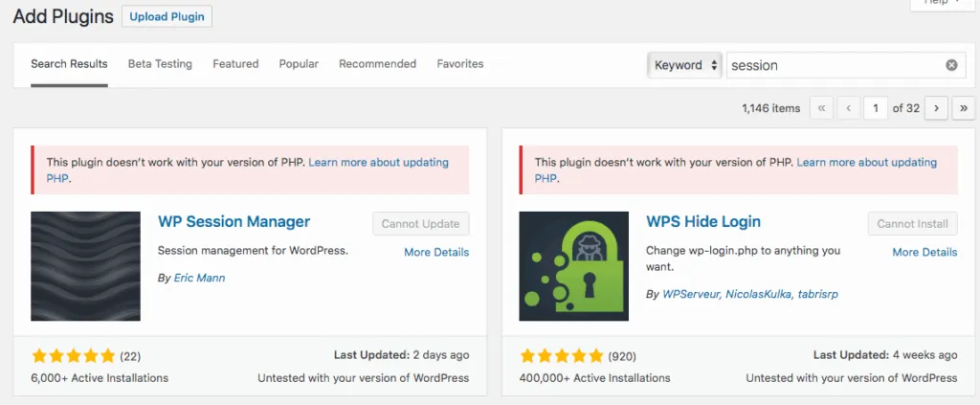Go to the next results page
Screen dimensions: 980x405
[x=936, y=108]
